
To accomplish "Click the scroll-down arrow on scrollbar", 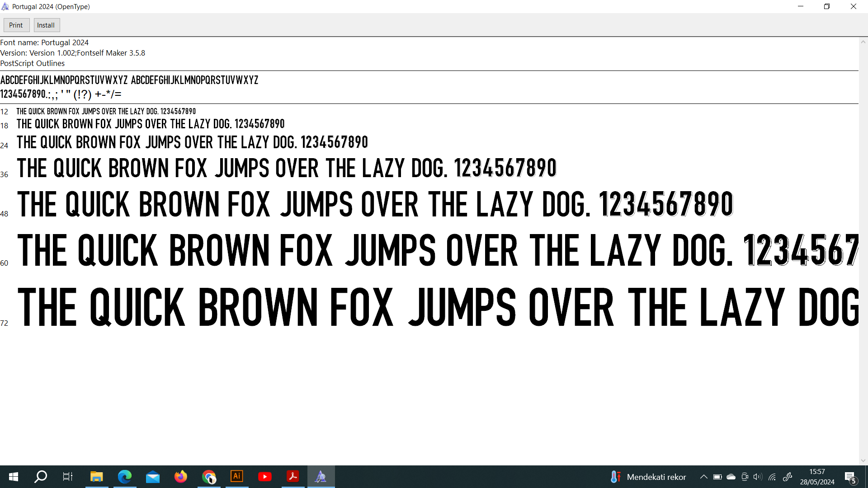I will [x=863, y=460].
